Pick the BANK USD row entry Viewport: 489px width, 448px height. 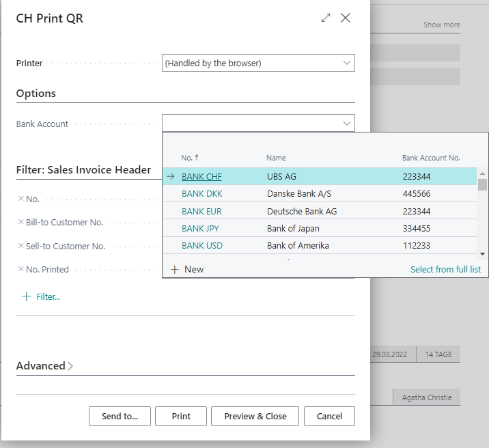(201, 245)
